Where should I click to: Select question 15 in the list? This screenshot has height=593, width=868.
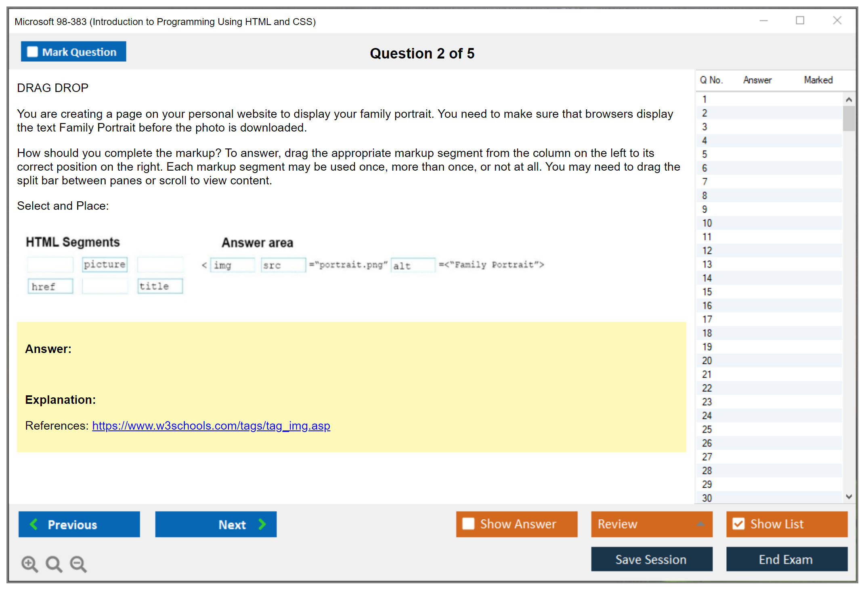(707, 292)
